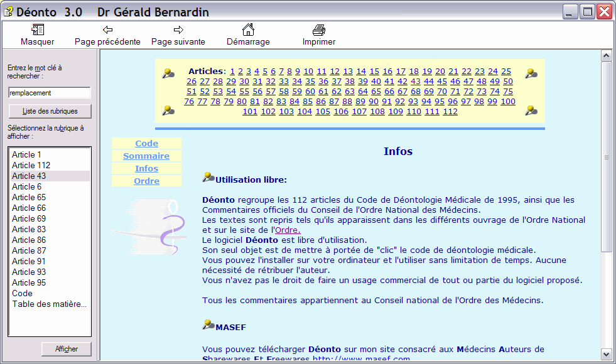Click the Afficher button
The width and height of the screenshot is (616, 364).
(x=67, y=349)
